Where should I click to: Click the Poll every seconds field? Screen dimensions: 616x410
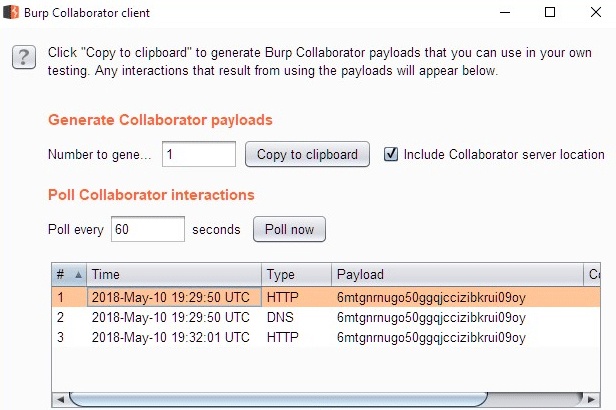click(x=147, y=229)
